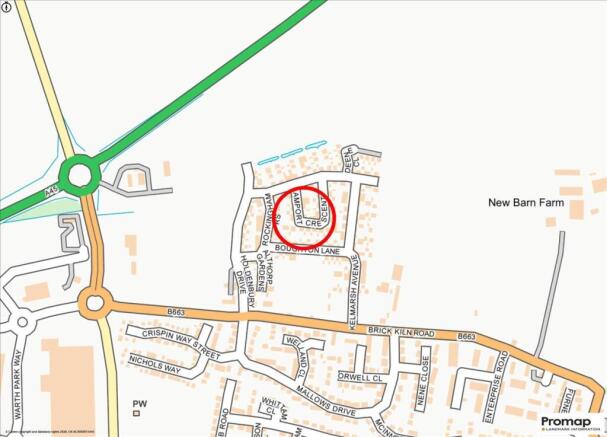Click the Warth Park Way label

(x=18, y=385)
